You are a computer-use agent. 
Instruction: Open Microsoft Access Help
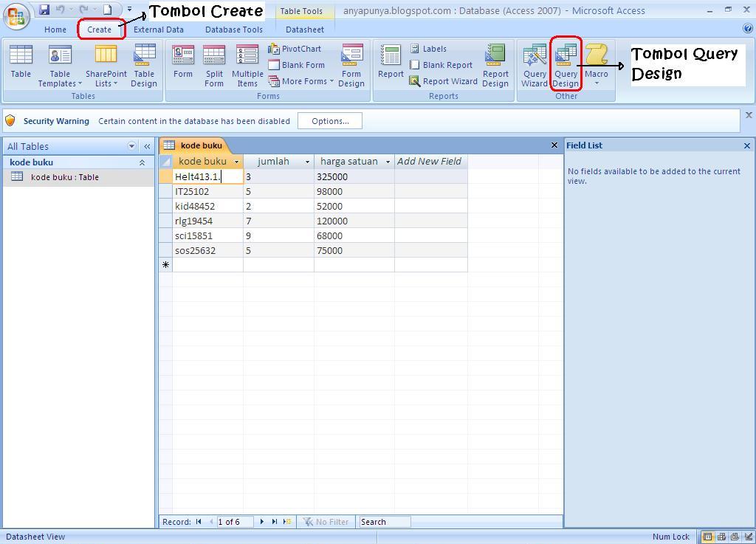(x=748, y=29)
